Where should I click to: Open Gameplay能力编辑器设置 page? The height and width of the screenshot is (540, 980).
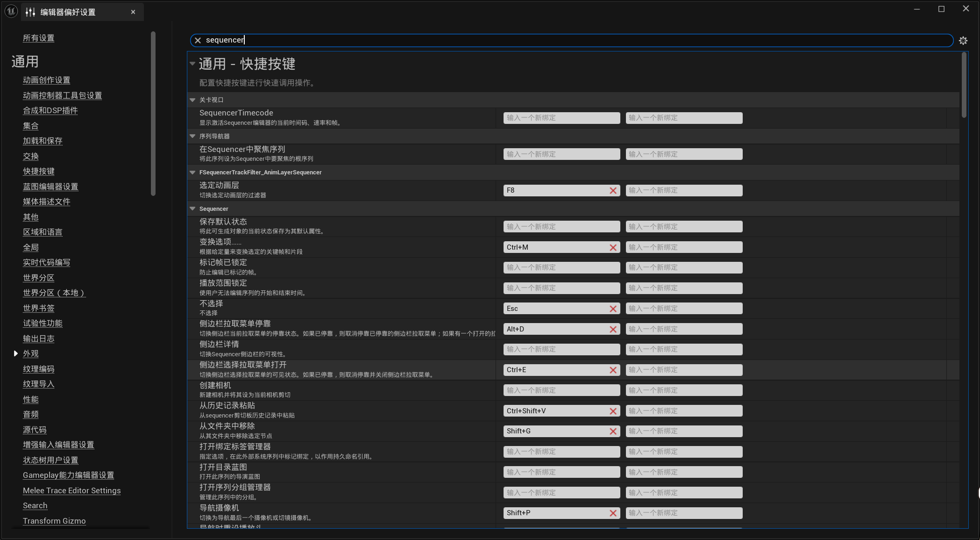pyautogui.click(x=69, y=475)
